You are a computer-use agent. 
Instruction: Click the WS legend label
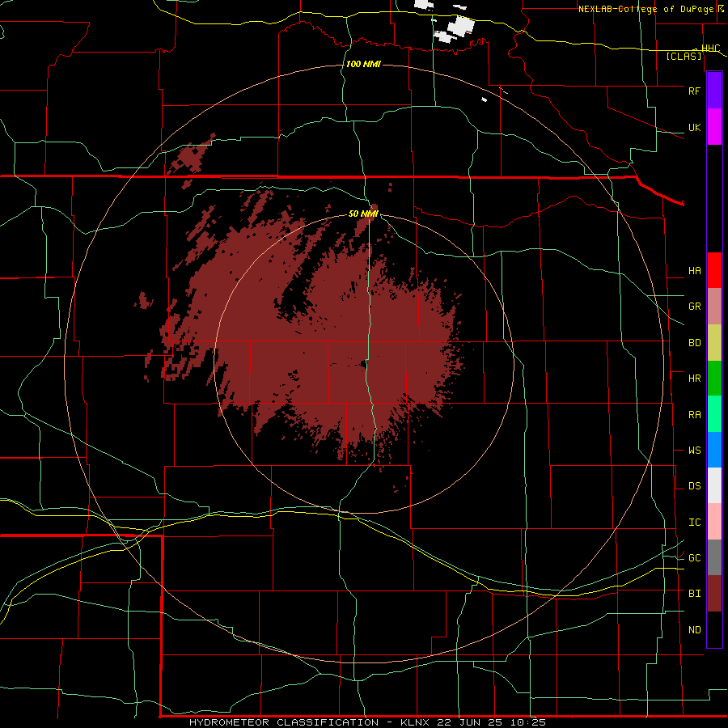point(694,451)
